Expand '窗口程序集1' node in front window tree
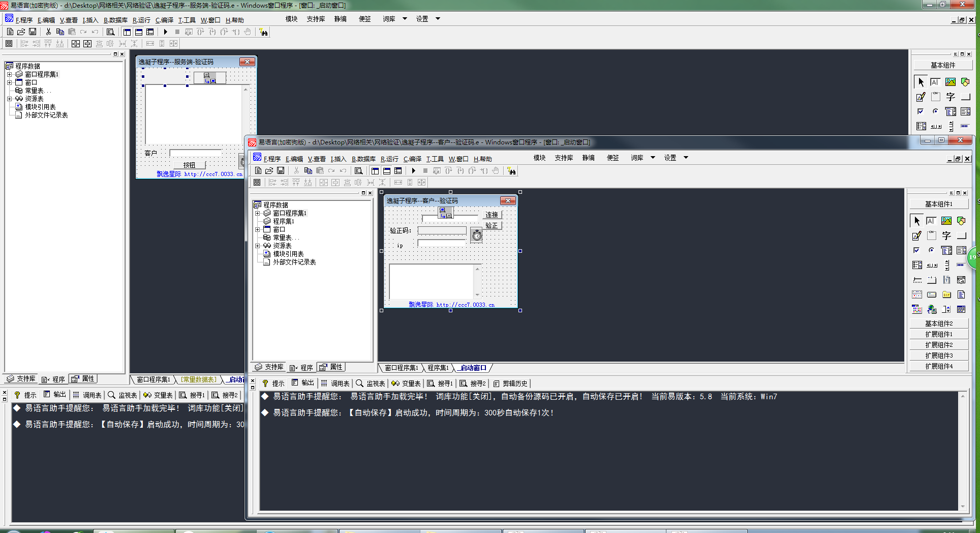The height and width of the screenshot is (533, 980). click(257, 213)
